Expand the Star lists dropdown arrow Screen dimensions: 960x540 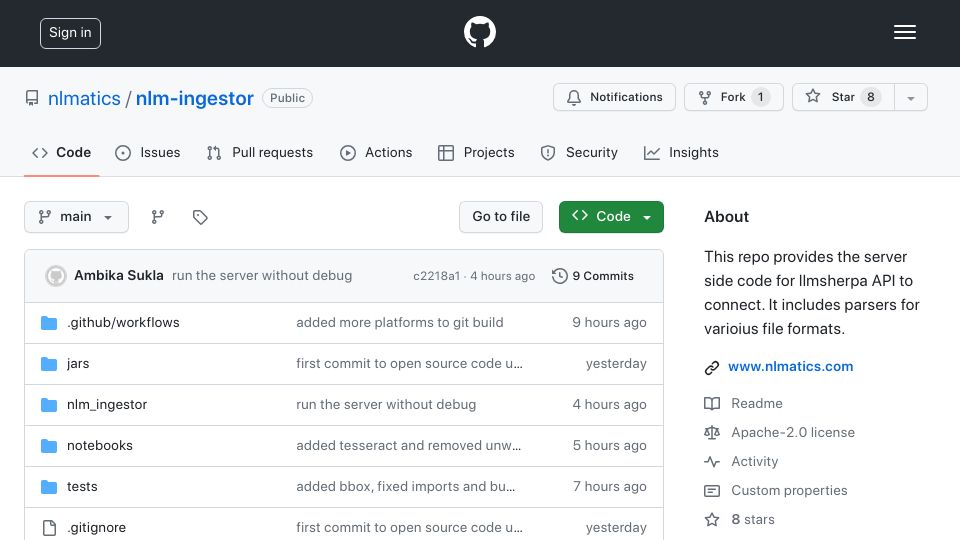pyautogui.click(x=910, y=98)
